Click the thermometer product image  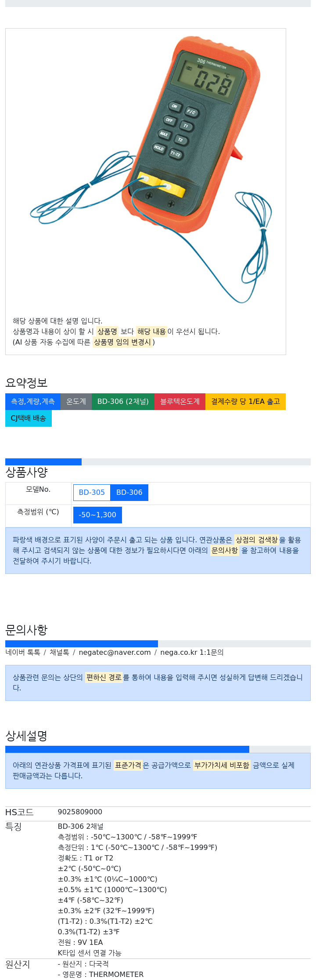146,169
